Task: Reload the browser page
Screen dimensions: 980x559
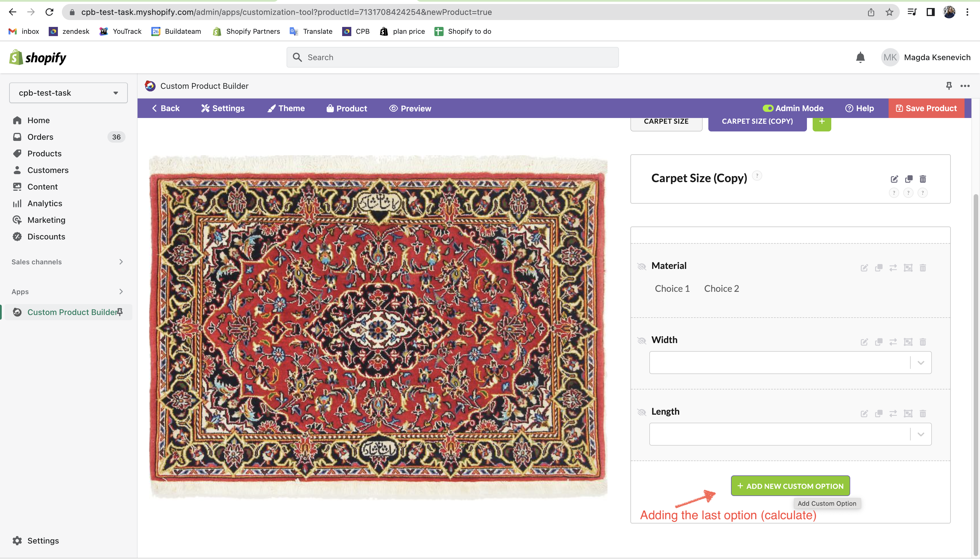Action: 49,12
